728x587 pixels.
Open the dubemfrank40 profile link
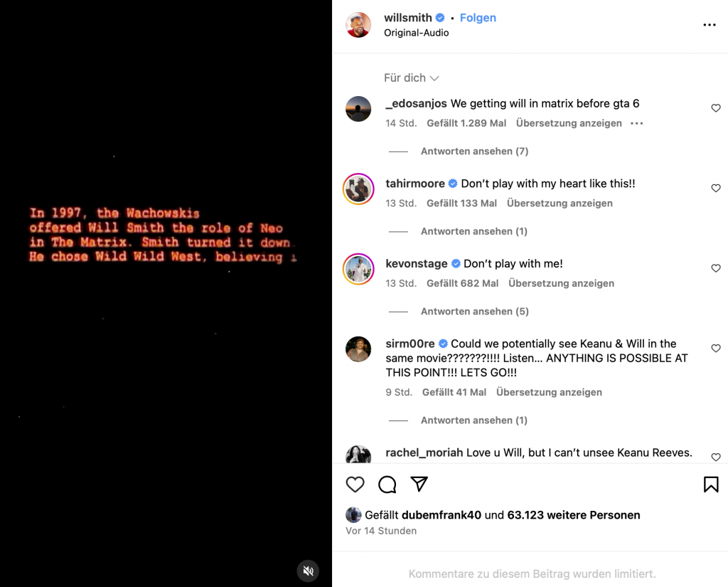pos(441,515)
